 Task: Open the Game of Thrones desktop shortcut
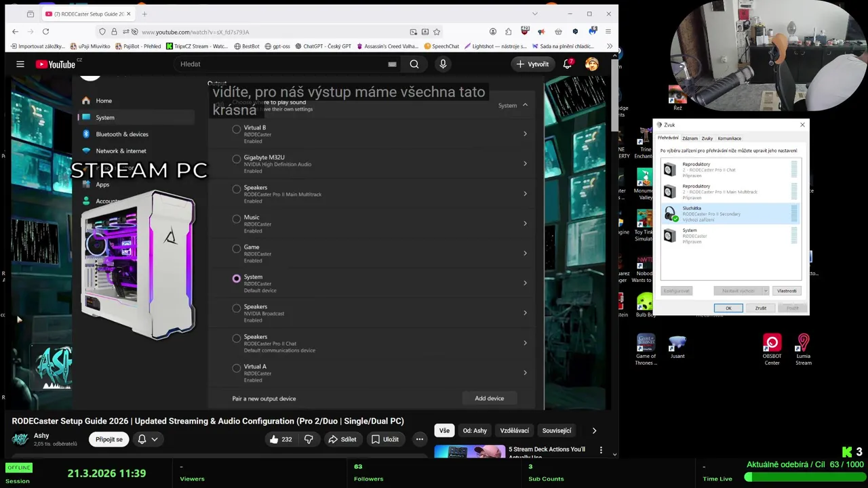[646, 350]
